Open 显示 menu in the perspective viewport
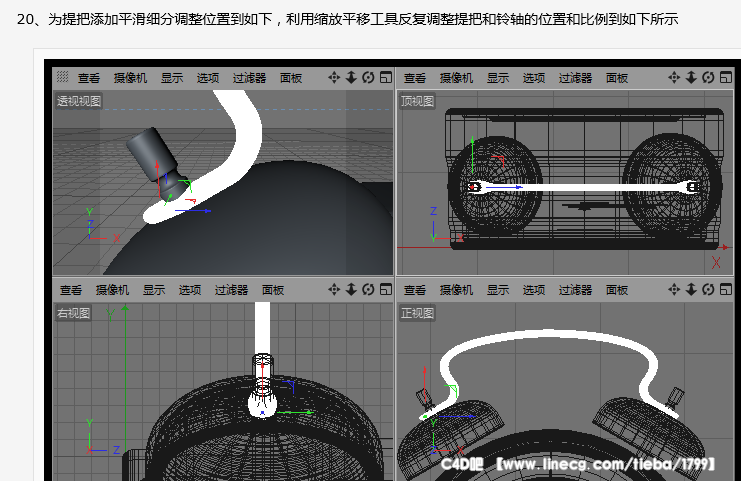Image resolution: width=741 pixels, height=481 pixels. [172, 78]
